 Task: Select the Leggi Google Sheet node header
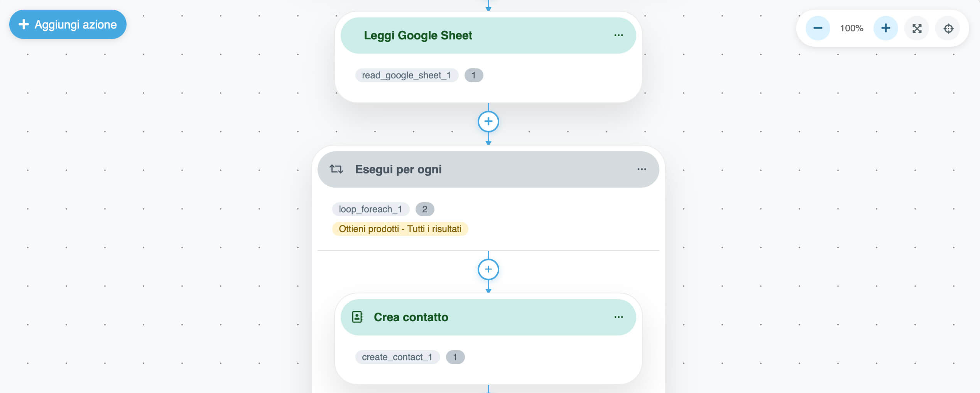point(418,36)
